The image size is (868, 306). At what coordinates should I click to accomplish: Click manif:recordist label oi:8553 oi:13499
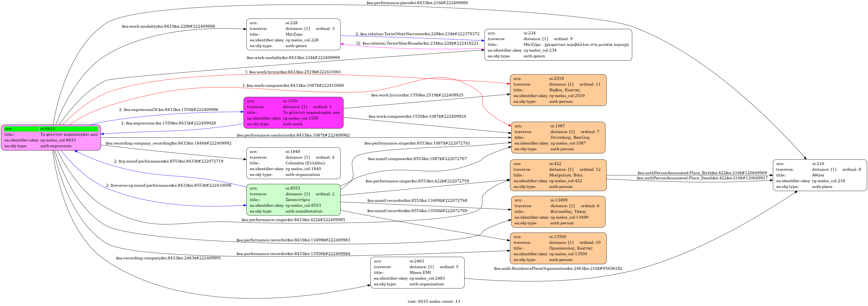[x=417, y=201]
